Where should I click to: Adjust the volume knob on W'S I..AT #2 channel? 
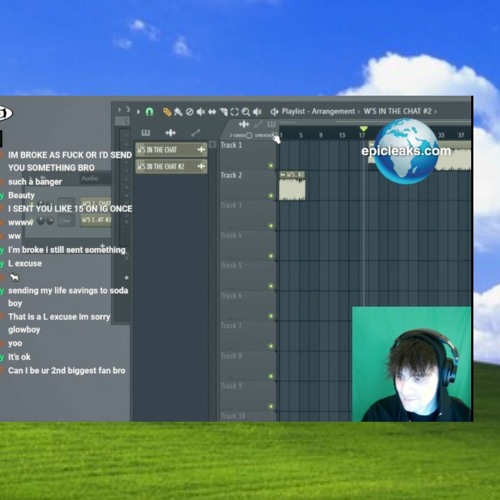pos(50,221)
